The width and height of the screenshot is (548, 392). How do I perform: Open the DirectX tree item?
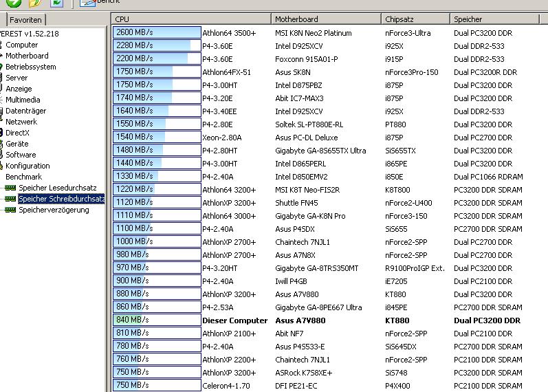17,133
